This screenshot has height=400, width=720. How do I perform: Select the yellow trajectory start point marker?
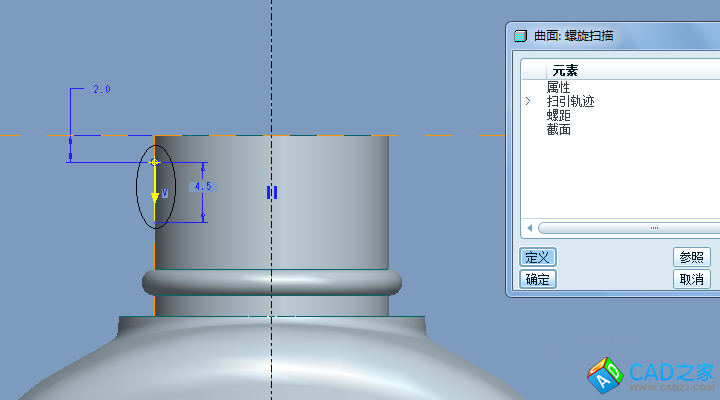point(154,162)
